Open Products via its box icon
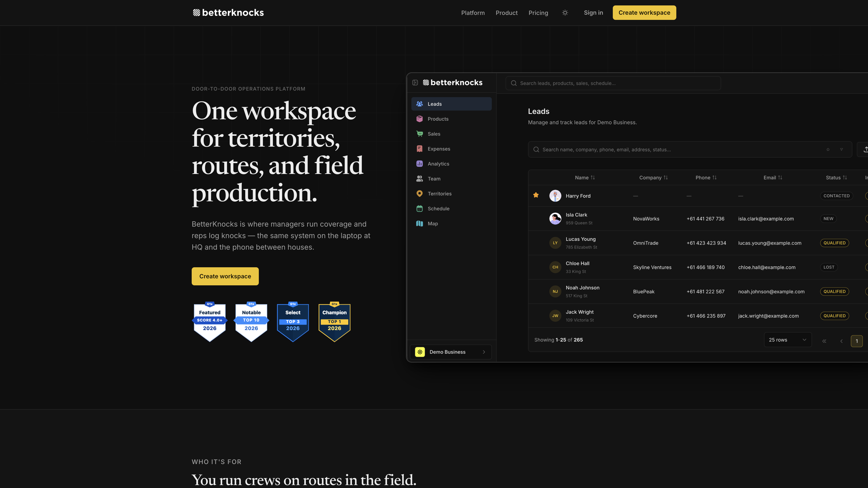 (x=420, y=119)
